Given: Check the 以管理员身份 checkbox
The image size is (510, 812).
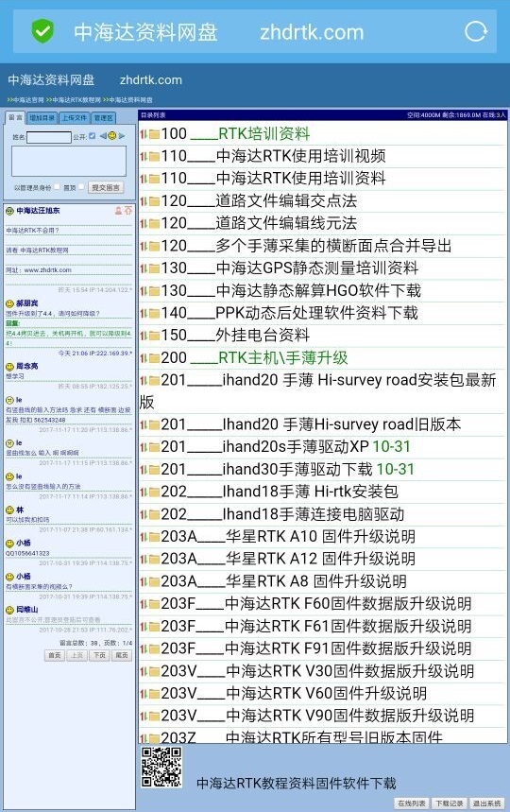Looking at the screenshot, I should pyautogui.click(x=57, y=187).
